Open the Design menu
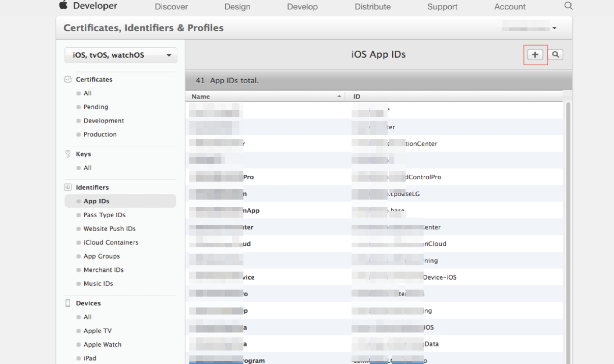 coord(237,7)
